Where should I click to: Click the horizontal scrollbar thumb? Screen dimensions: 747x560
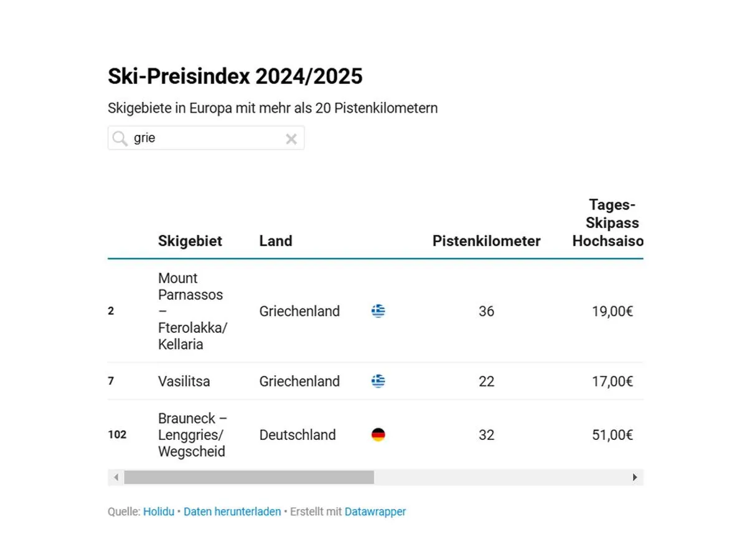249,477
